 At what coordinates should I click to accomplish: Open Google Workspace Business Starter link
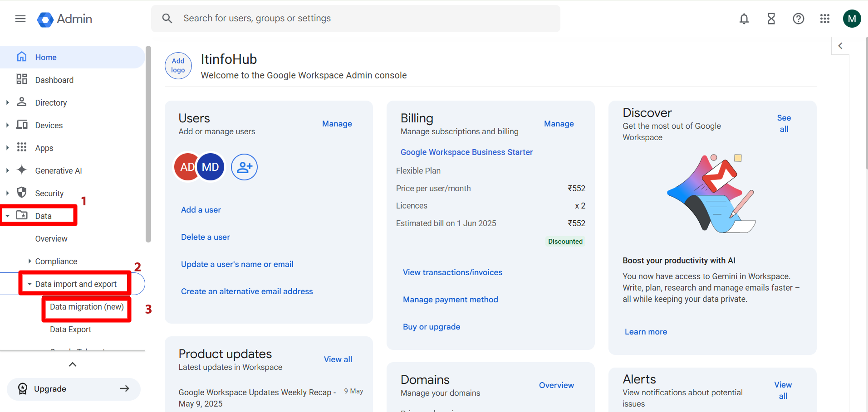(x=466, y=152)
